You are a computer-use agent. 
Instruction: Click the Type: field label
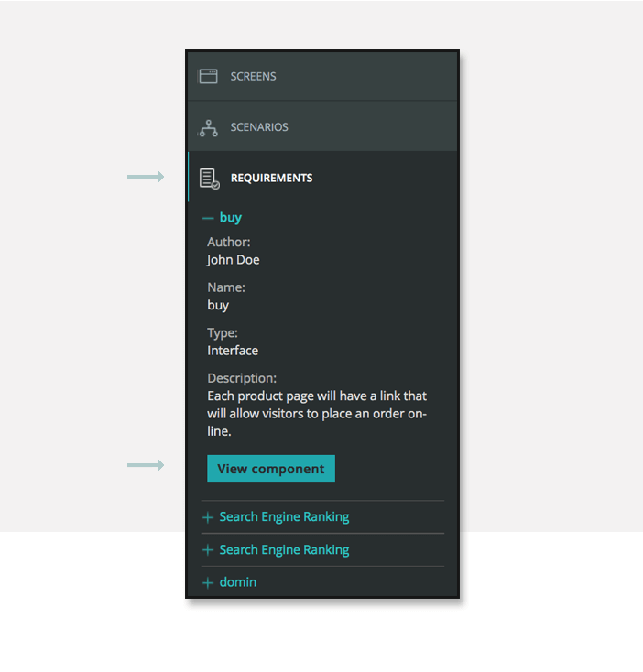(x=222, y=333)
